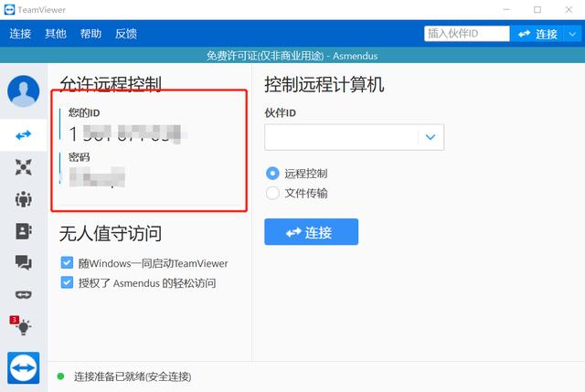Open the Getting Started lightbulb notifications
The image size is (585, 392).
(x=21, y=325)
